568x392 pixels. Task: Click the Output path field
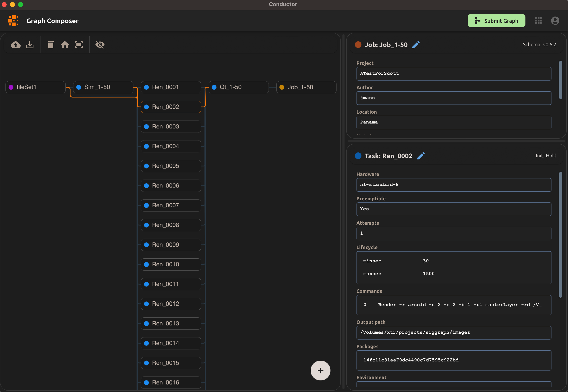(x=454, y=333)
